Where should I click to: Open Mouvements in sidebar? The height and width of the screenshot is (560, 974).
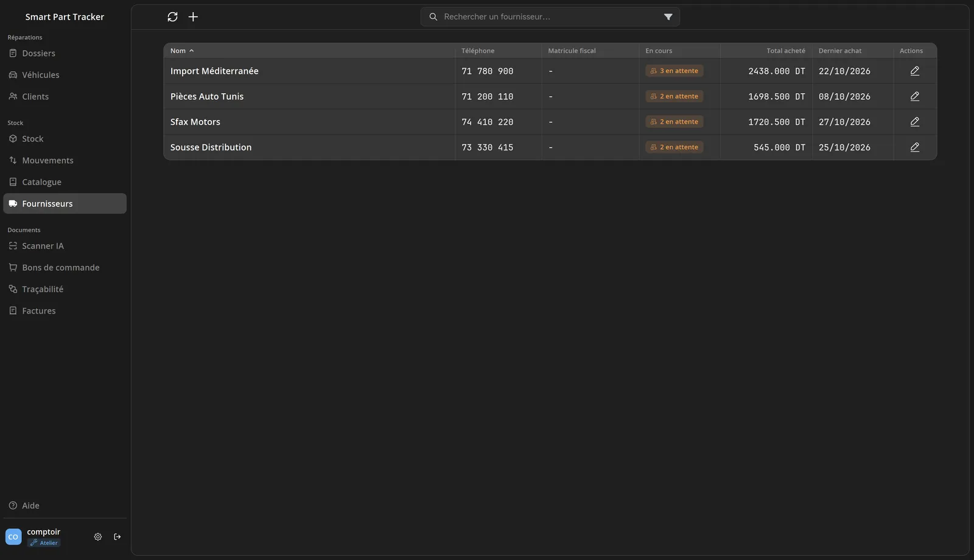65,161
